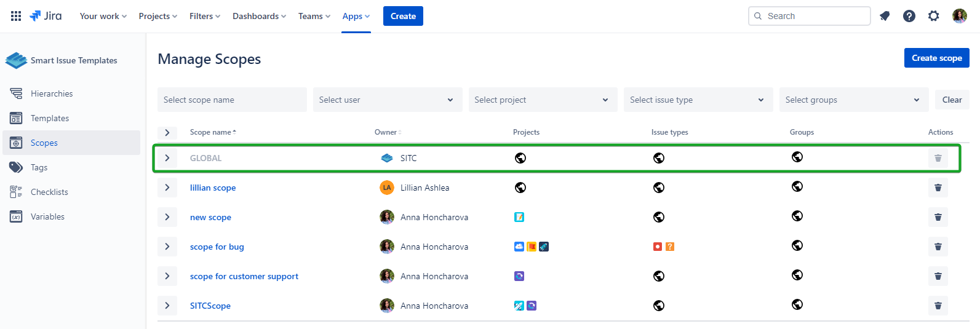Click the user profile avatar

click(960, 16)
